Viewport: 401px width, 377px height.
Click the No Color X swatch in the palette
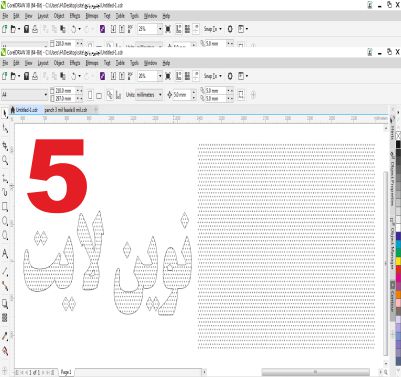(398, 135)
